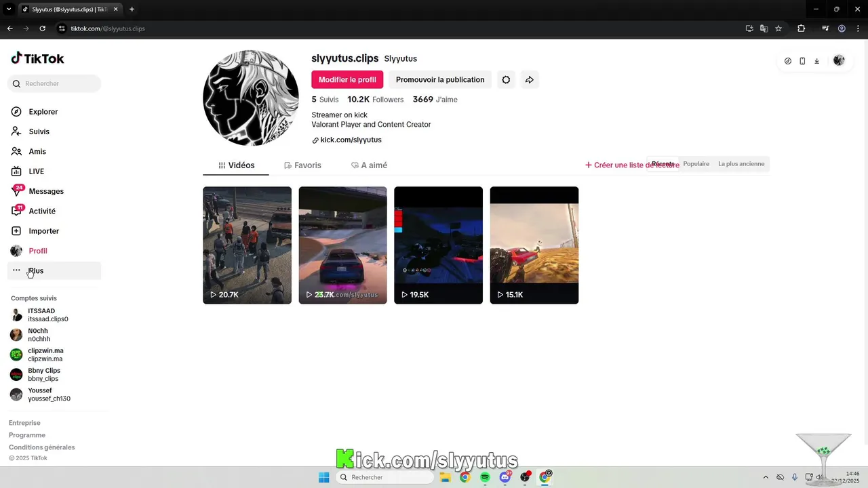Open Conditions générales footer link
Screen dimensions: 868x488
pos(42,447)
